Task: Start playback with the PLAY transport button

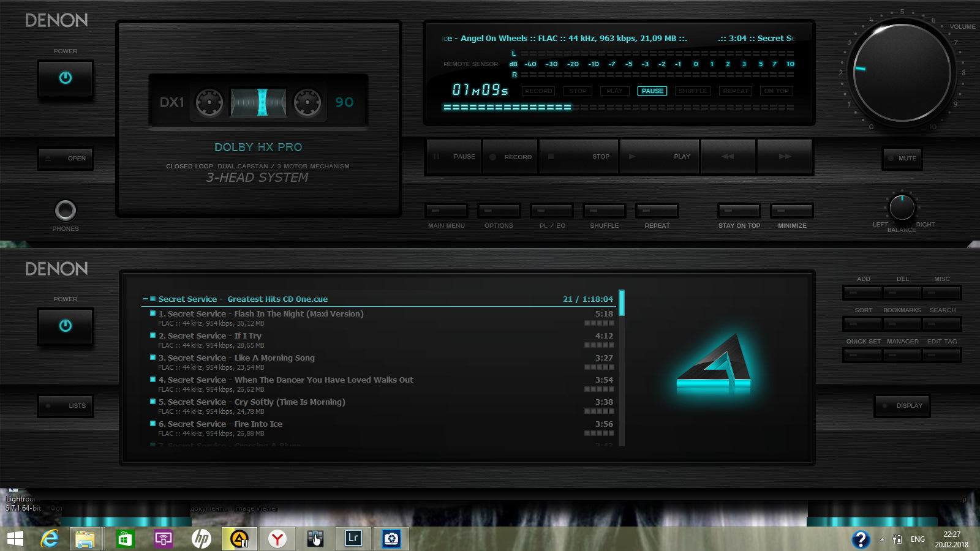Action: tap(660, 157)
